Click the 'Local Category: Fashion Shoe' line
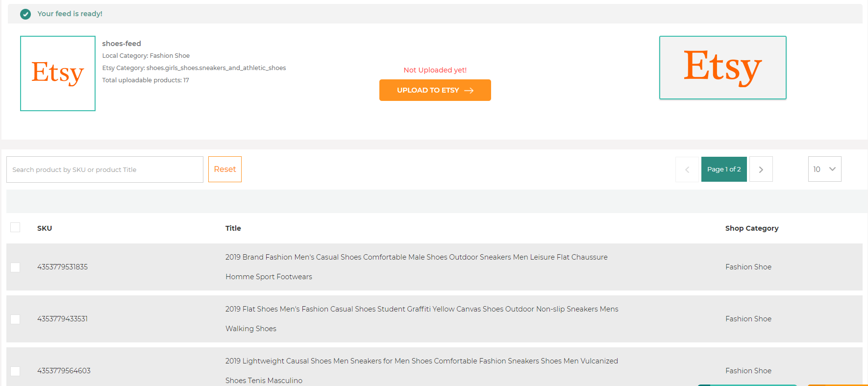 (x=146, y=56)
